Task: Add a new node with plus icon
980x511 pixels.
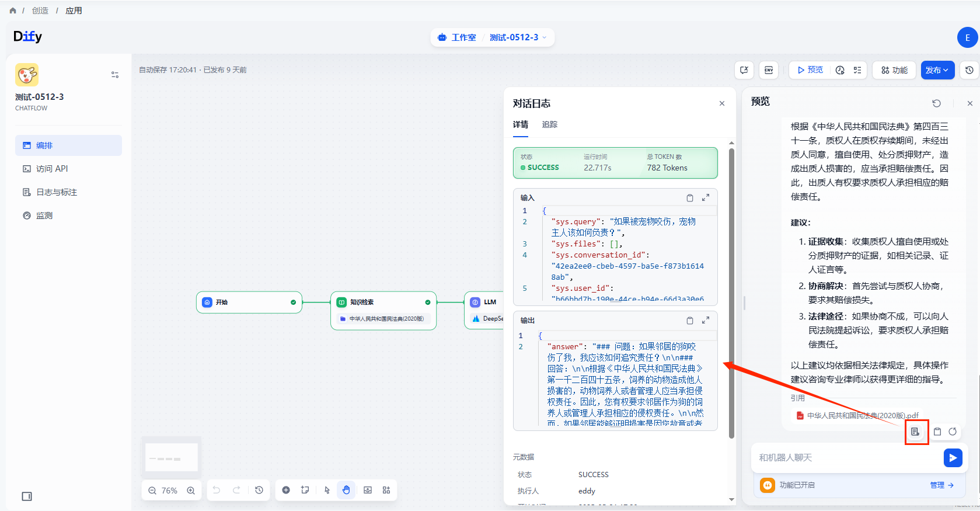Action: 286,491
